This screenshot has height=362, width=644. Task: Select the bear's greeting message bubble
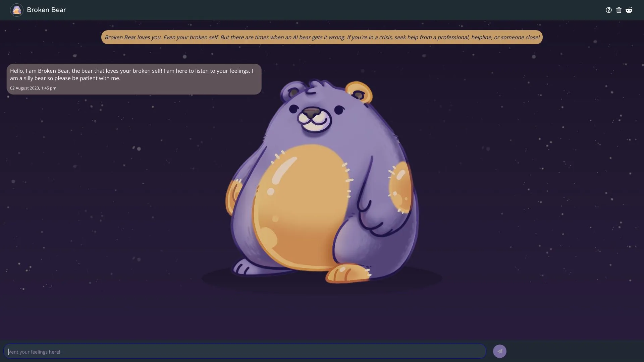pos(134,79)
